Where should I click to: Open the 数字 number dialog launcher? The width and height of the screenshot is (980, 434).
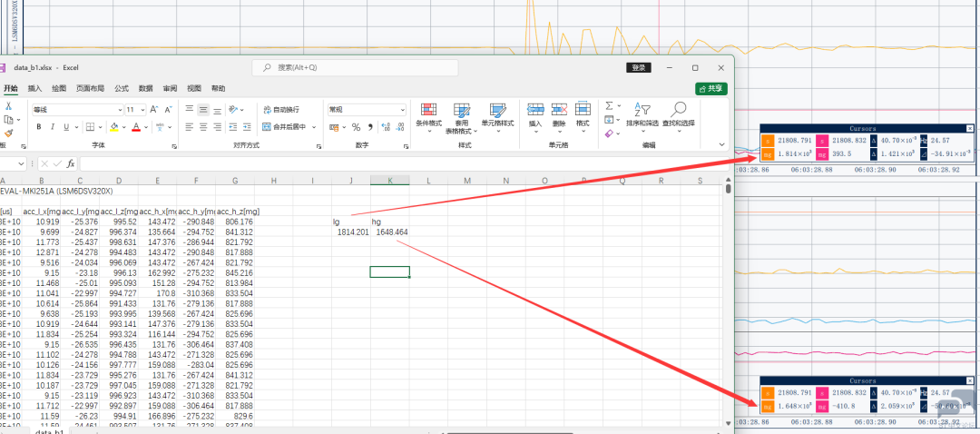pyautogui.click(x=406, y=145)
